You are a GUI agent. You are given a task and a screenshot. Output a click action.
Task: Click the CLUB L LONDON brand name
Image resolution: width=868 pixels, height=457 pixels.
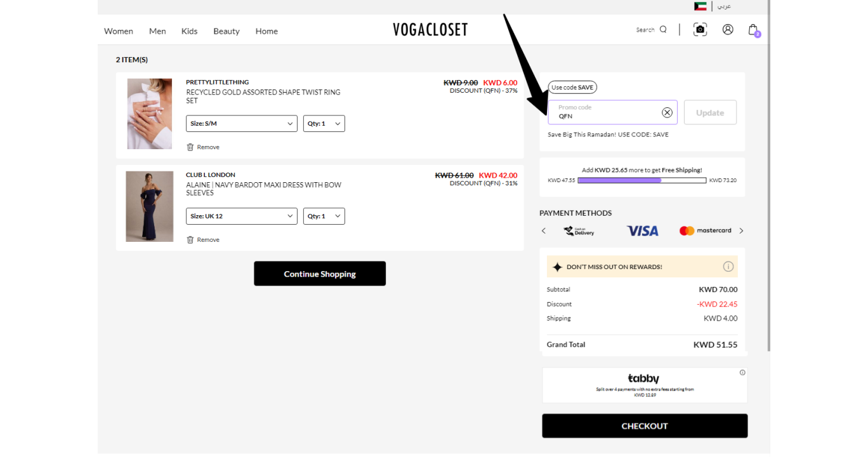211,175
